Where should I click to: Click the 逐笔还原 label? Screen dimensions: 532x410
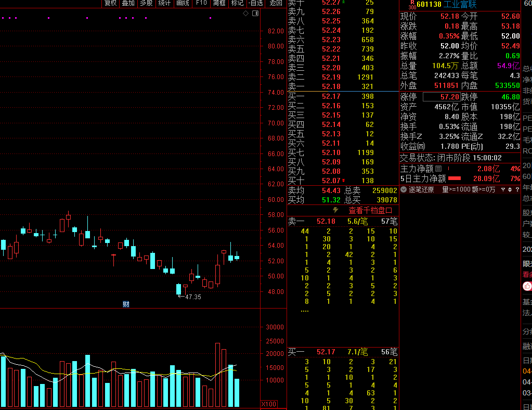click(421, 189)
